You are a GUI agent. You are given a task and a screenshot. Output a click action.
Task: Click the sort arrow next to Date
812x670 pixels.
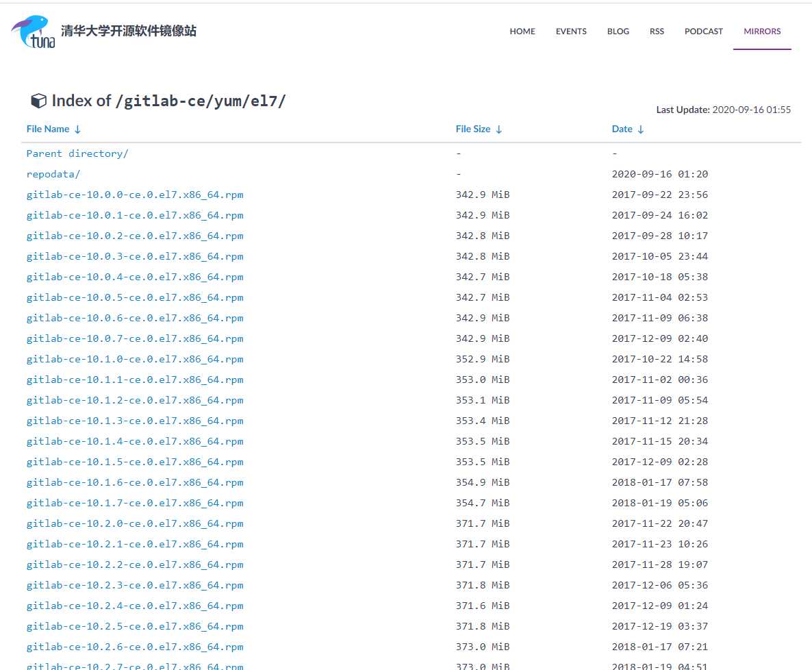[641, 129]
